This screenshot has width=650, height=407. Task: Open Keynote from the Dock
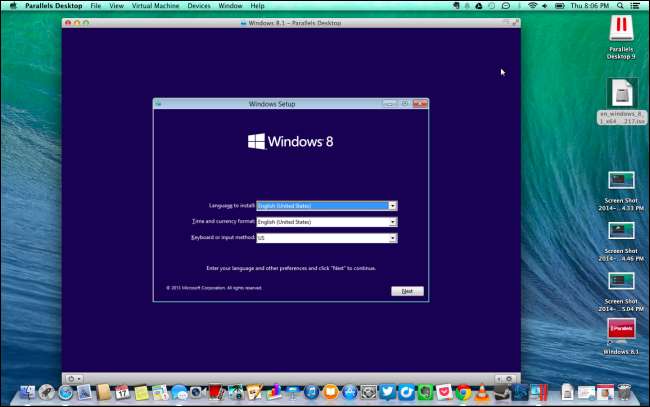coord(293,392)
